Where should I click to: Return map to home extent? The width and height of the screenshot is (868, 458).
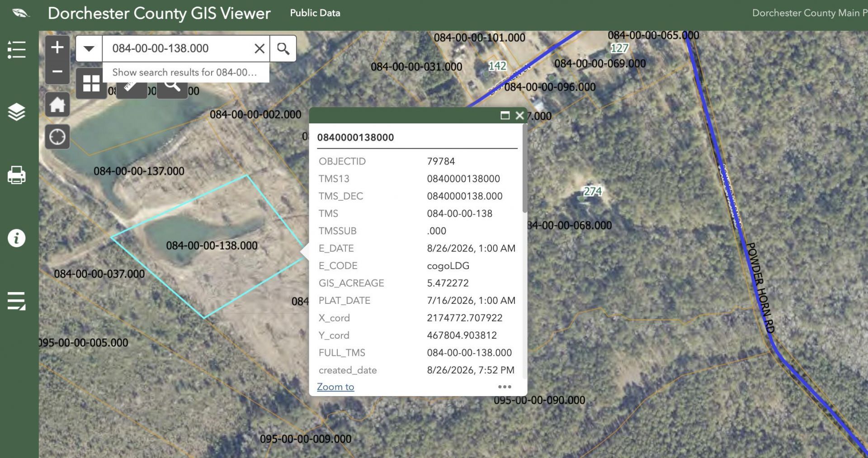(x=57, y=105)
